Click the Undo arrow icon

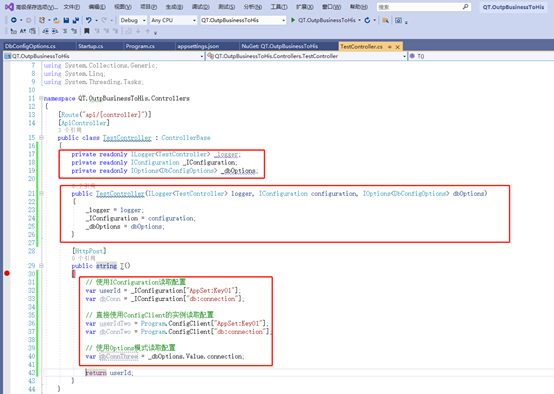click(89, 20)
